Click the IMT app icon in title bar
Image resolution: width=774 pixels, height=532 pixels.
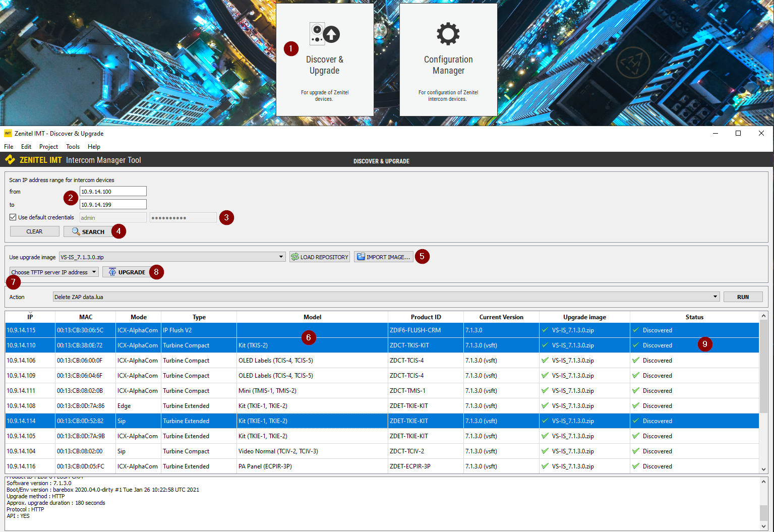(x=8, y=134)
